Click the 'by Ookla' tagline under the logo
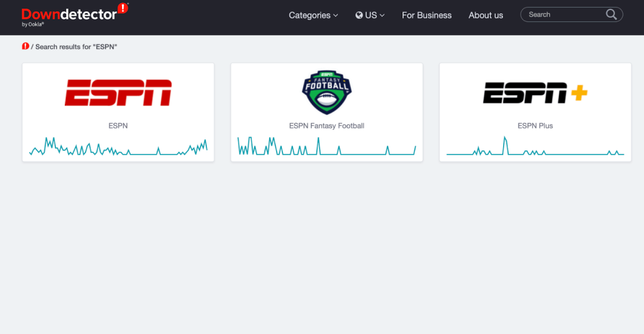The image size is (644, 334). (33, 25)
